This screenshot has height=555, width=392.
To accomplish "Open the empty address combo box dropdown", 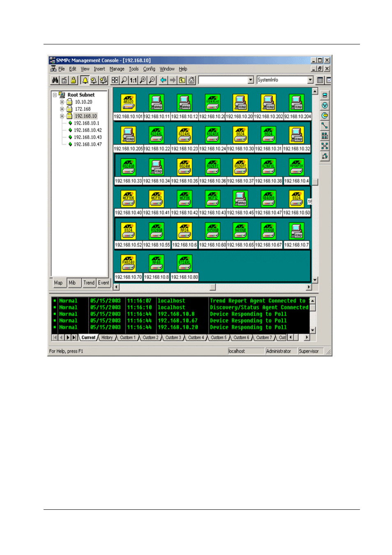I will (x=251, y=80).
